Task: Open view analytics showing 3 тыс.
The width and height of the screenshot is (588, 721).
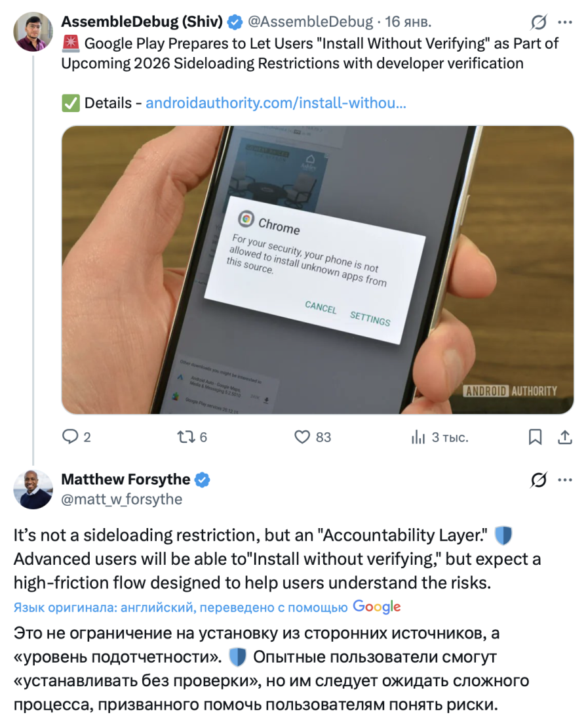Action: pyautogui.click(x=419, y=437)
